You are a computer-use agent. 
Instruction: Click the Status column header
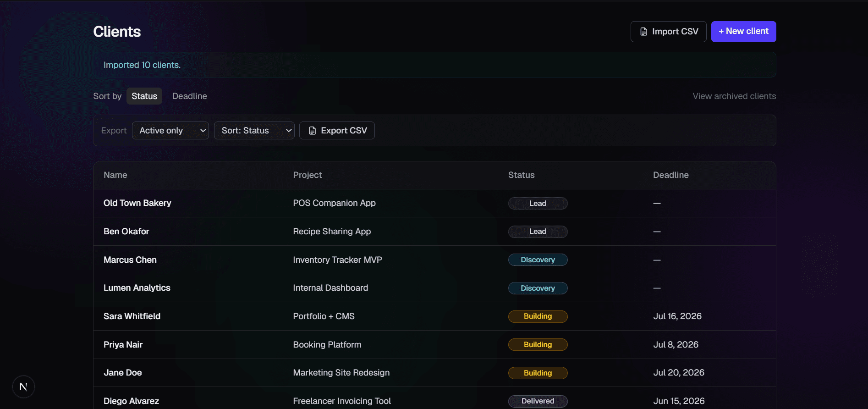[x=522, y=175]
